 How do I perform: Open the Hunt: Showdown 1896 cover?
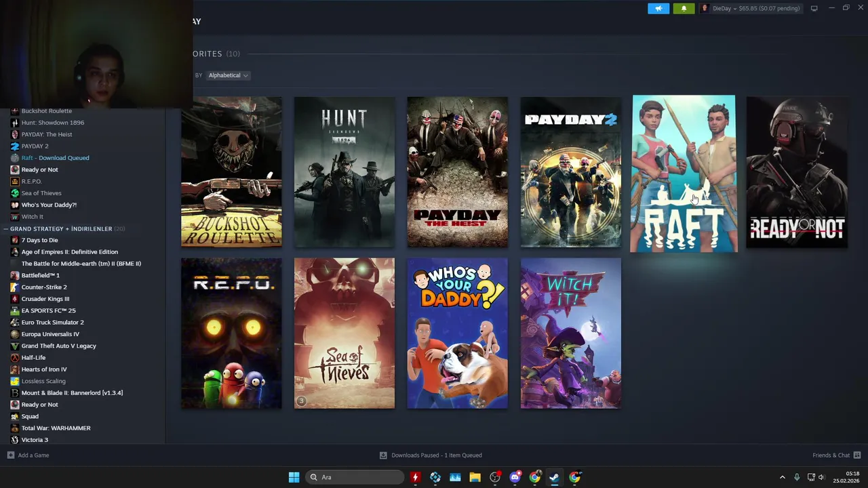(x=344, y=171)
